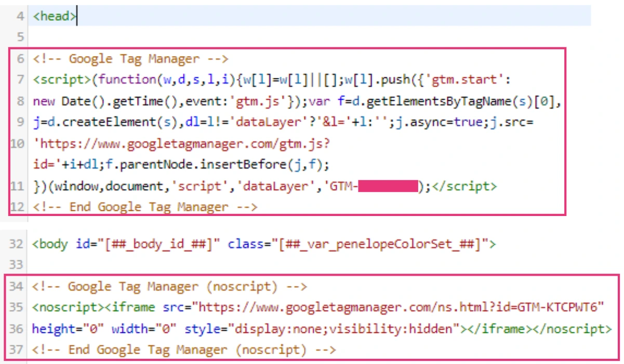Click the line number 10 in gutter
This screenshot has height=364, width=624.
click(16, 144)
